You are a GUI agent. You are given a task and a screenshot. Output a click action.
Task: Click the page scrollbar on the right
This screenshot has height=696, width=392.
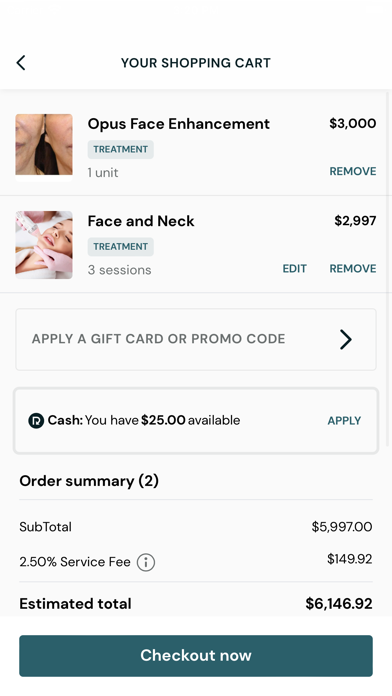click(389, 269)
